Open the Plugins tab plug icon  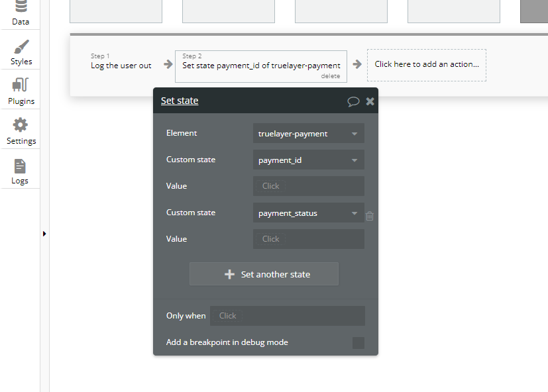point(21,85)
